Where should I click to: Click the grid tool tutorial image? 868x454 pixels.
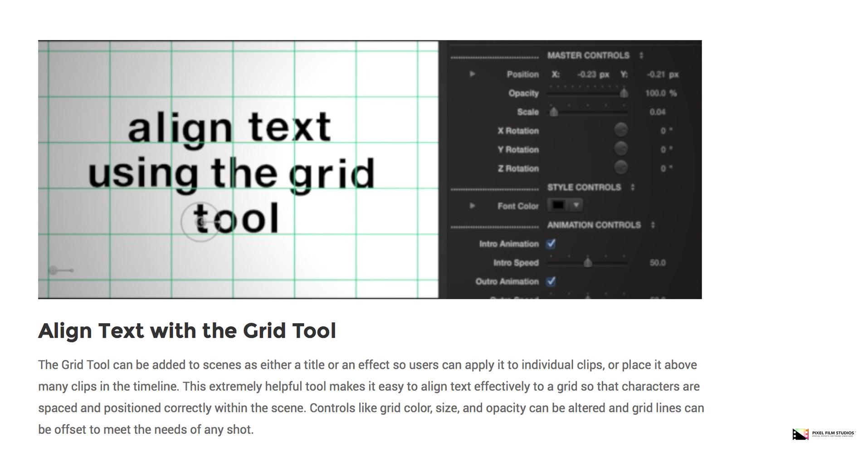pyautogui.click(x=370, y=169)
